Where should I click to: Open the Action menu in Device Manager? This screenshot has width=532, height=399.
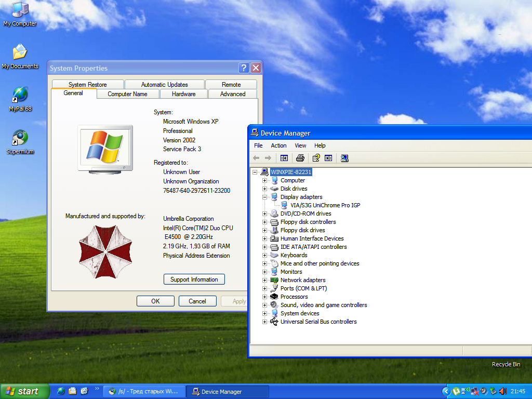point(278,145)
